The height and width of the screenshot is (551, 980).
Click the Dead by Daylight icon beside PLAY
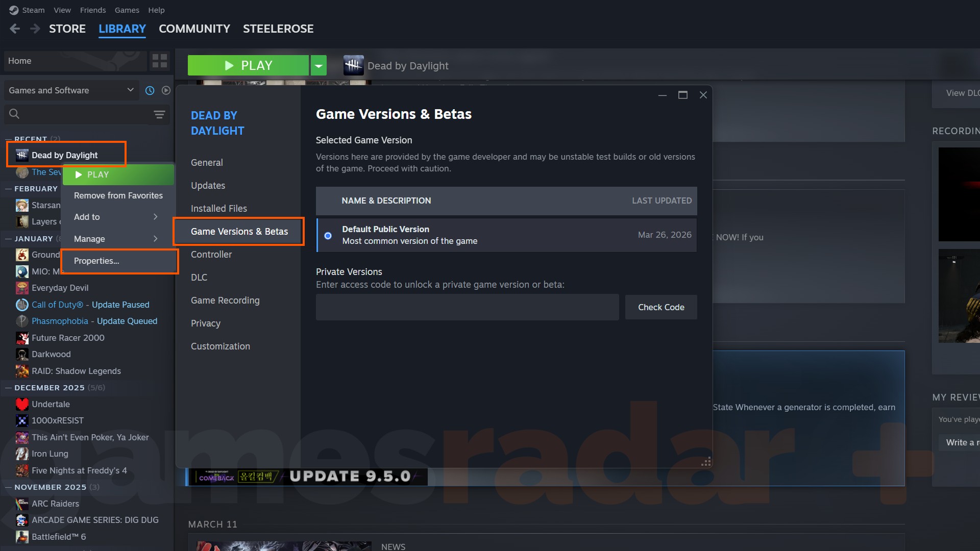[353, 65]
